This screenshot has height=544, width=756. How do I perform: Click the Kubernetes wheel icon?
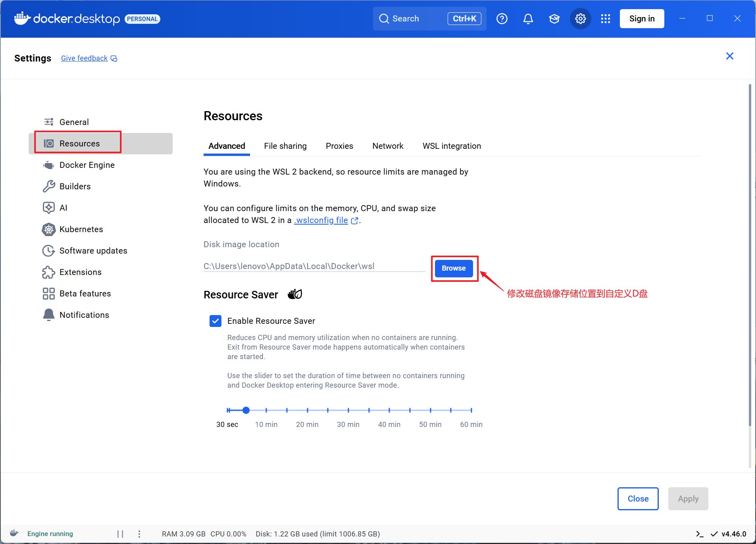click(48, 229)
